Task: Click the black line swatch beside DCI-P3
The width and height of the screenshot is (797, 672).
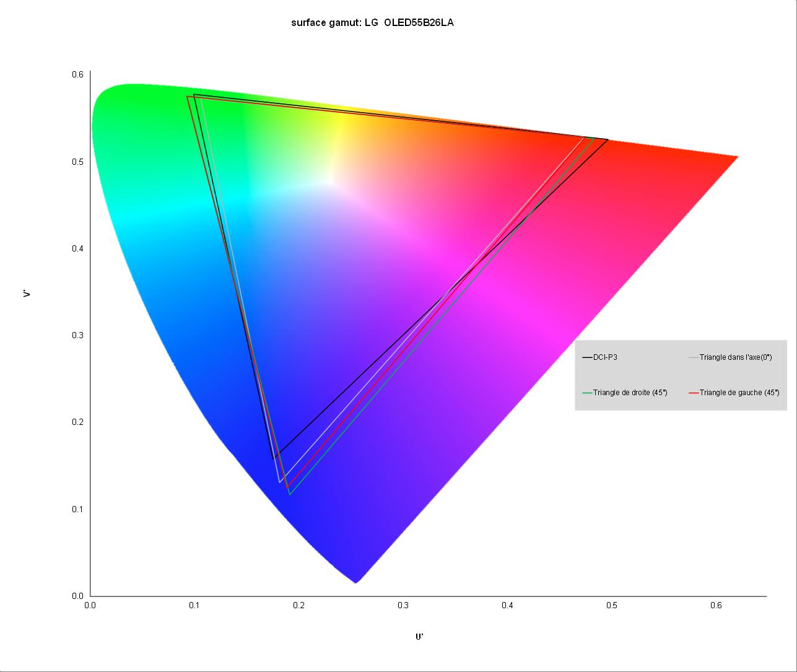Action: click(587, 357)
